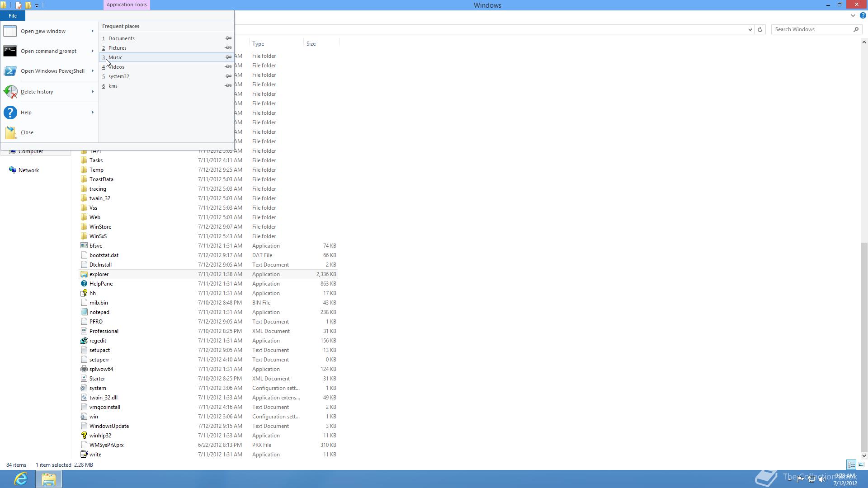Screen dimensions: 868x488
Task: Select the winhlp32 application icon
Action: point(84,436)
